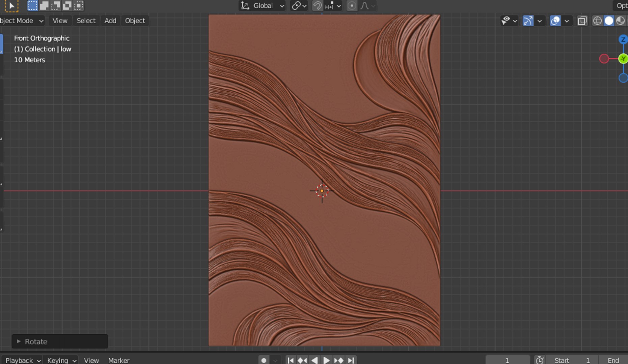Jump to the last frame

(351, 360)
